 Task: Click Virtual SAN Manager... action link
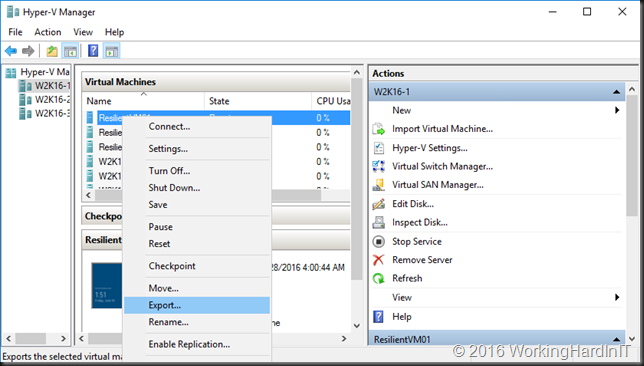click(x=438, y=185)
